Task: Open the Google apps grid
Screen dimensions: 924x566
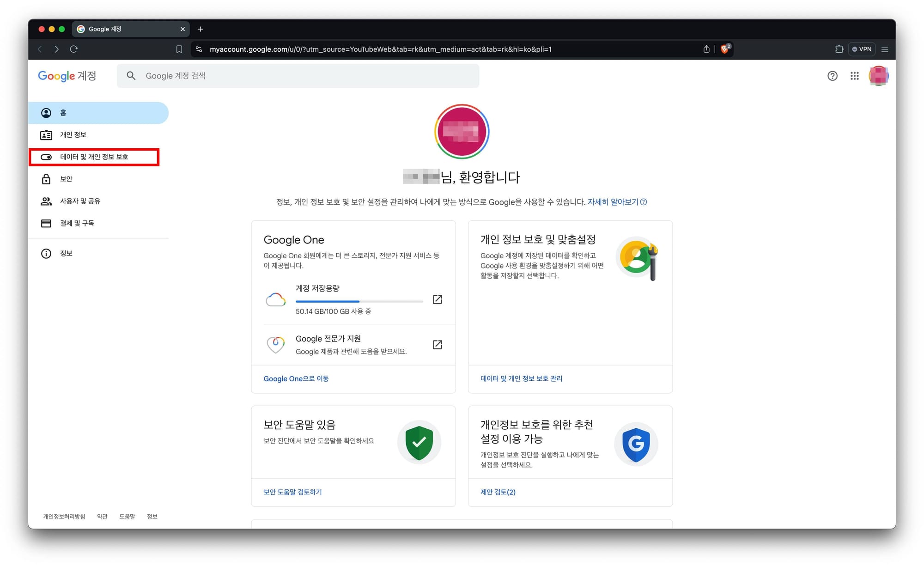Action: tap(854, 76)
